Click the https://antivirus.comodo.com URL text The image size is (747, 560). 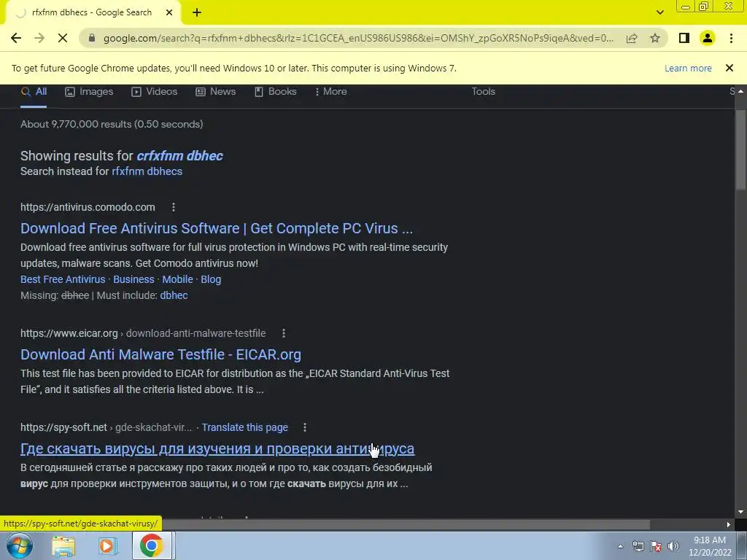[88, 207]
